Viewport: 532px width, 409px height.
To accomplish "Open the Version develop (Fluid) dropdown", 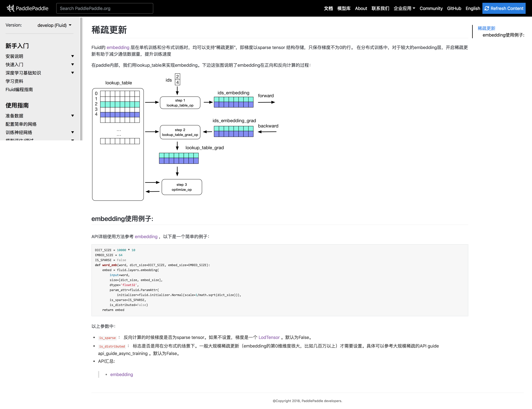I will click(54, 25).
